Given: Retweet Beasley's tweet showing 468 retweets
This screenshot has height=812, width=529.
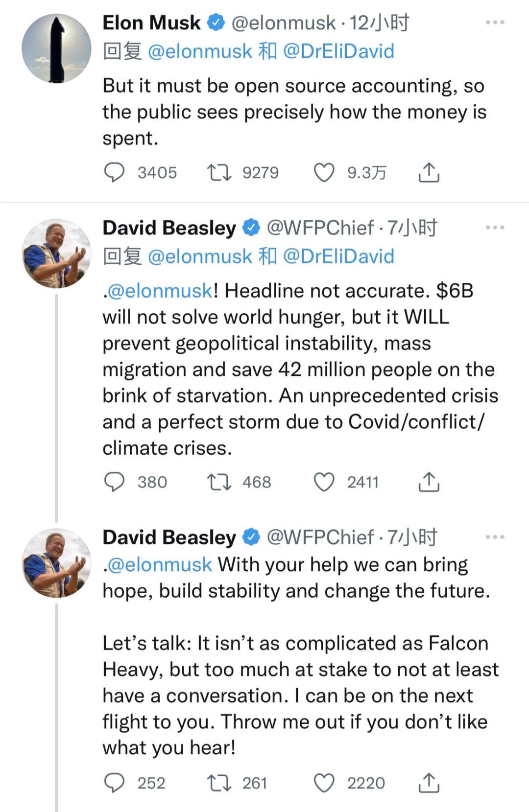Looking at the screenshot, I should [x=219, y=482].
